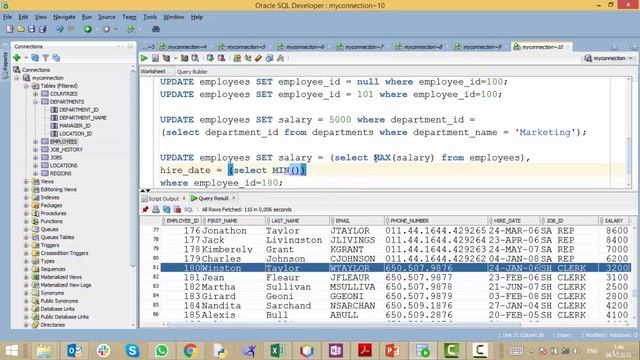Click the SQL Worksheet connection icon in main toolbar
The height and width of the screenshot is (360, 640).
131,29
